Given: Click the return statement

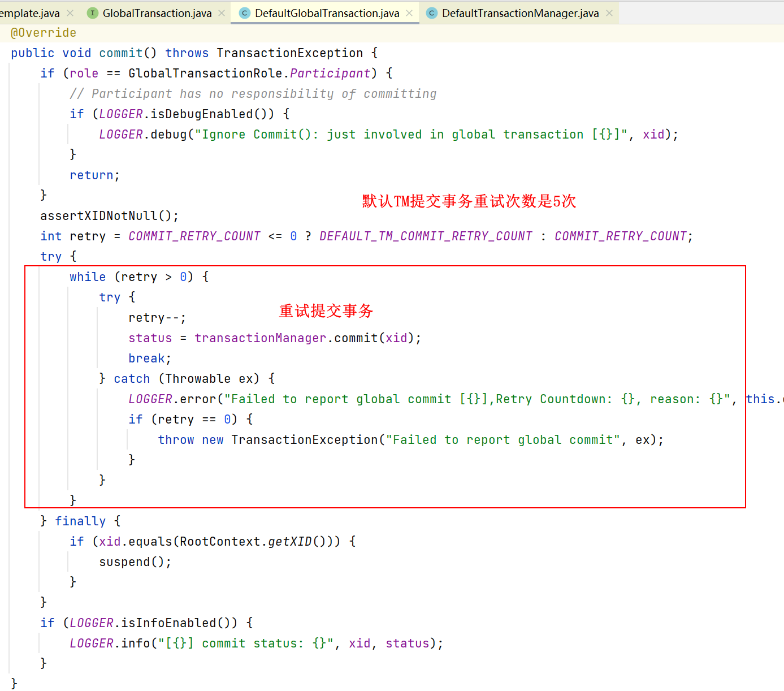Looking at the screenshot, I should [x=94, y=175].
